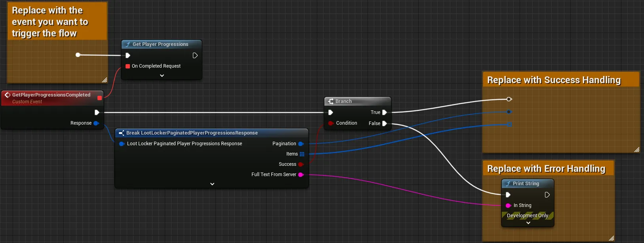Click resize handle of trigger event comment
Screen dimensions: 644x243
[104, 80]
